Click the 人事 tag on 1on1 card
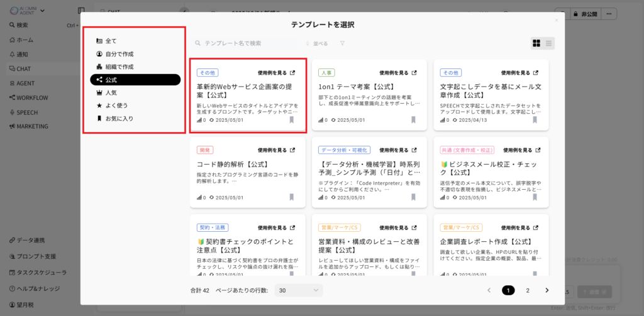Viewport: 644px width, 316px height. 326,73
